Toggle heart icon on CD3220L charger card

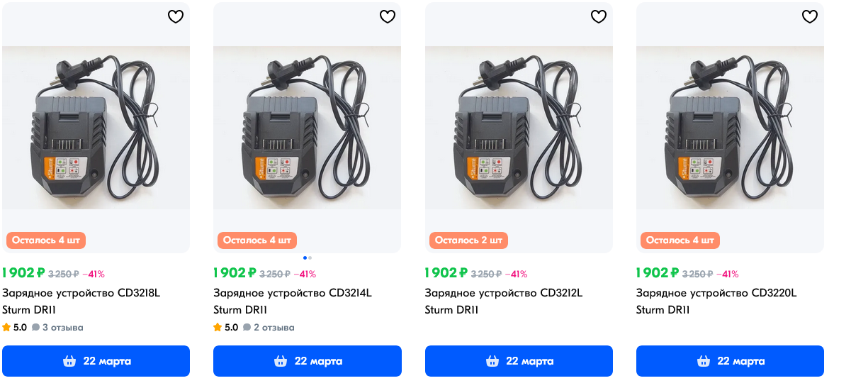[x=810, y=17]
